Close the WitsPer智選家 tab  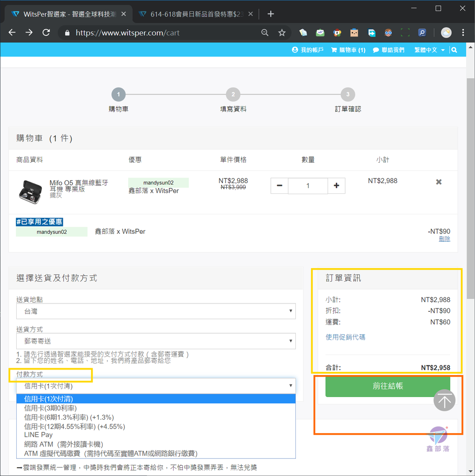pyautogui.click(x=124, y=14)
